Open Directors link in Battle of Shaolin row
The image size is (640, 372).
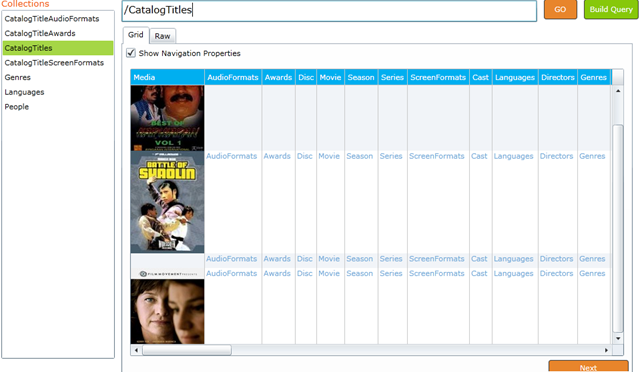[x=556, y=156]
